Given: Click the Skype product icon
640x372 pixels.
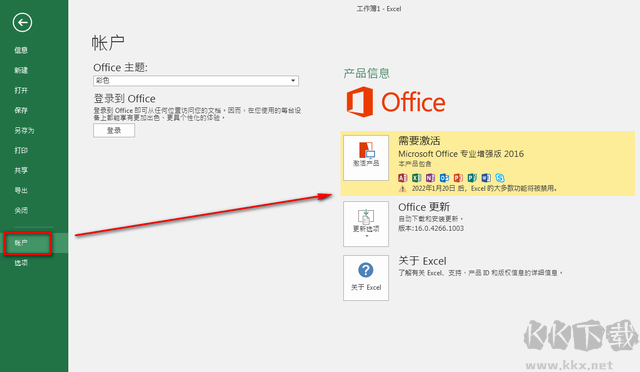Looking at the screenshot, I should pos(500,178).
